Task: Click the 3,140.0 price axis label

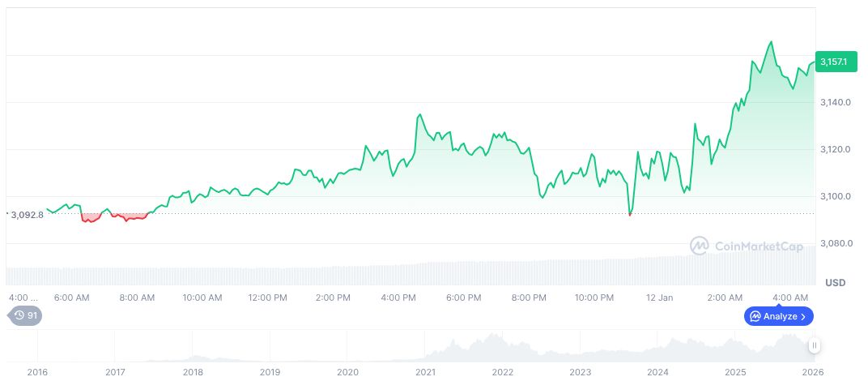Action: 835,103
